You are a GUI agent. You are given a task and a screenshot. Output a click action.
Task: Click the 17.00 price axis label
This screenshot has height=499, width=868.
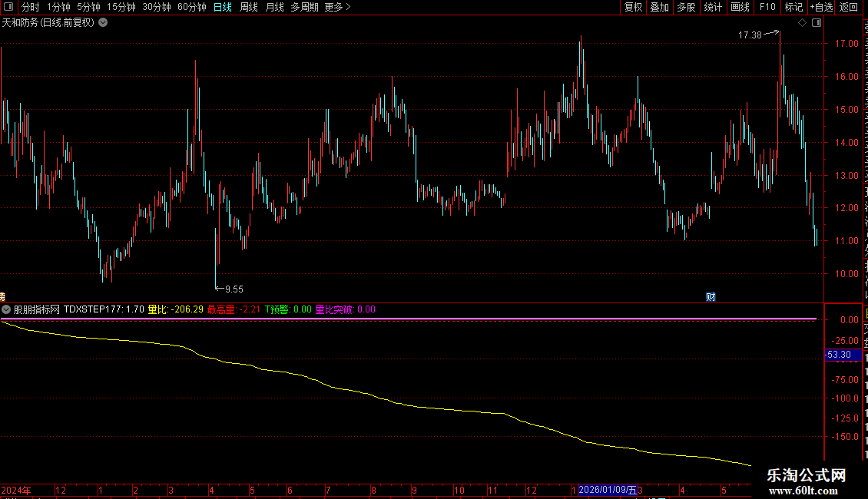(846, 44)
